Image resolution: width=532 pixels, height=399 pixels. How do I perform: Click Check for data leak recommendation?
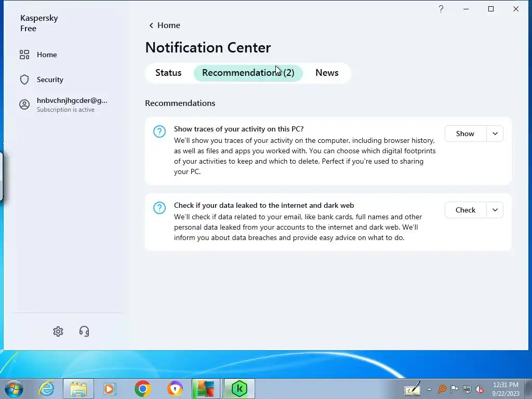(465, 210)
